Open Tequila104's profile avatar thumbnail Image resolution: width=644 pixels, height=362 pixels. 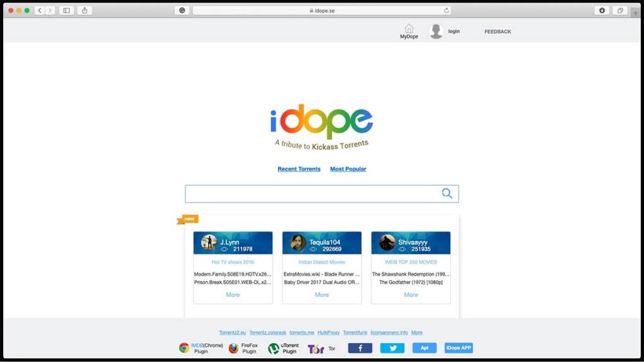click(x=298, y=243)
